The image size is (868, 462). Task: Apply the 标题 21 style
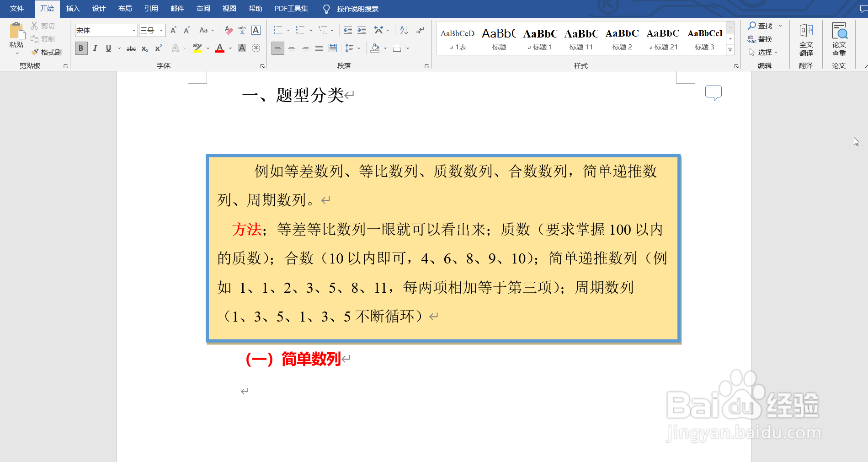663,39
